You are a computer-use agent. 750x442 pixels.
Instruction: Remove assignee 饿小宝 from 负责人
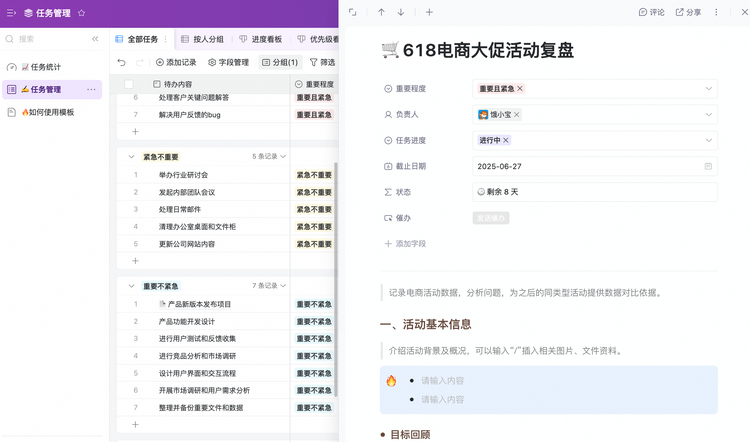(517, 114)
